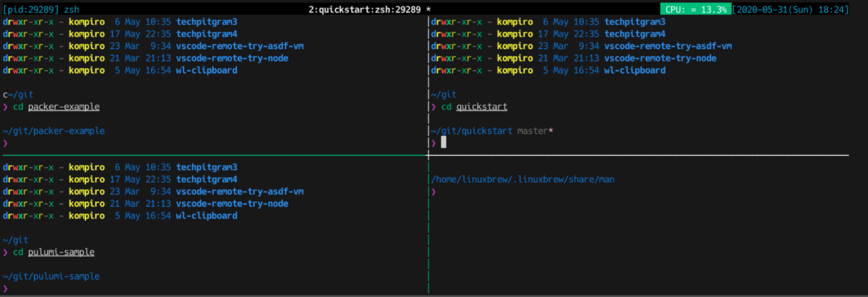Click wl-clipboard in the top-right pane
868x297 pixels.
tap(635, 70)
